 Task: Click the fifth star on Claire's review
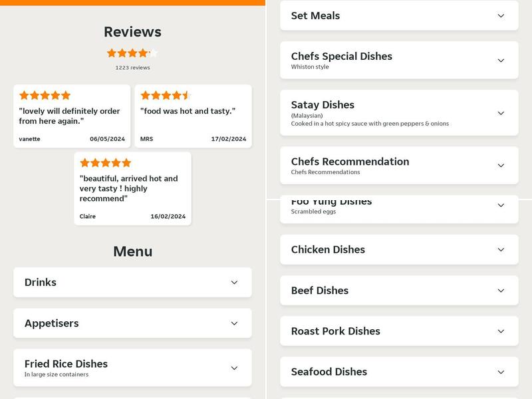[x=124, y=162]
